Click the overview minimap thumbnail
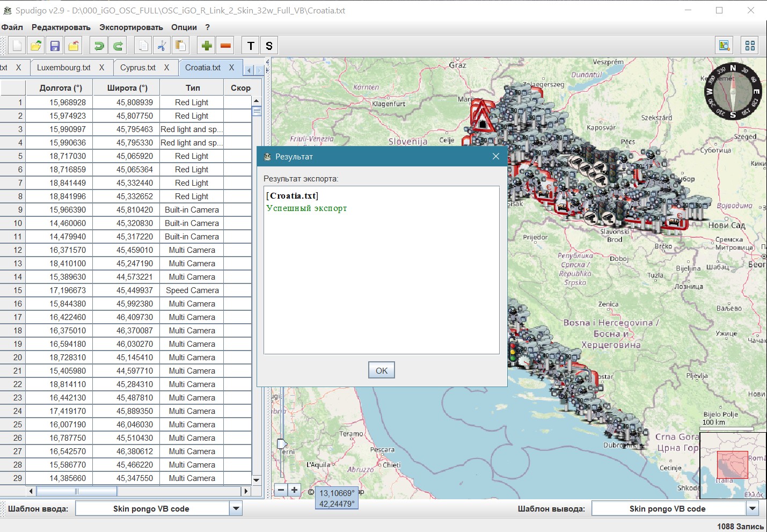 pos(733,465)
